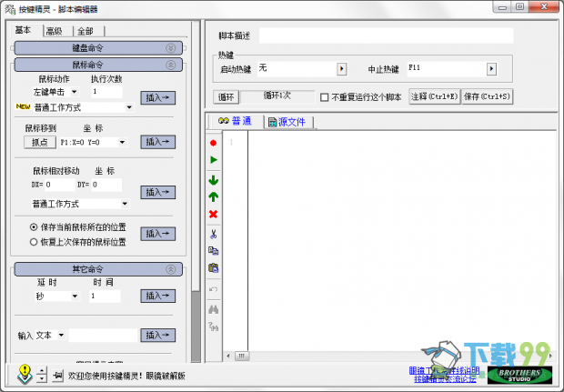
Task: Open the 文本 input type dropdown
Action: [62, 336]
